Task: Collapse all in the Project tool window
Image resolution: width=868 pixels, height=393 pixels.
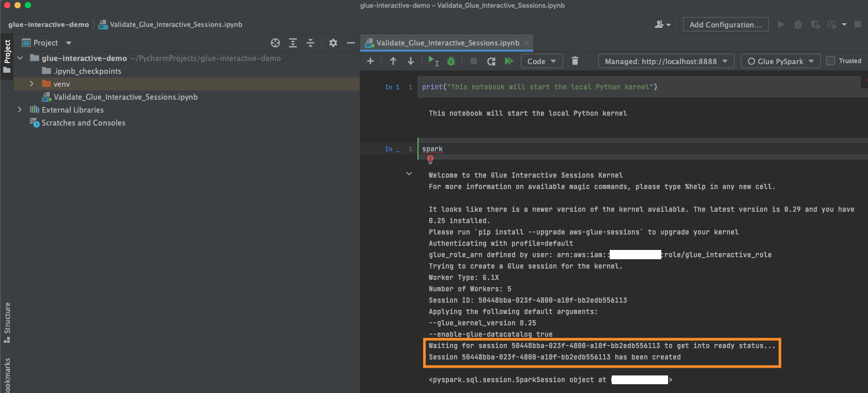Action: click(x=311, y=43)
